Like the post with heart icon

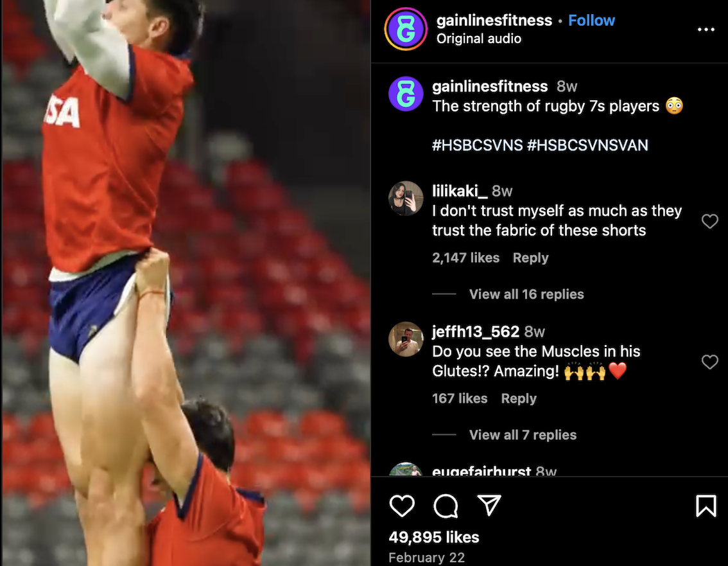click(x=402, y=506)
